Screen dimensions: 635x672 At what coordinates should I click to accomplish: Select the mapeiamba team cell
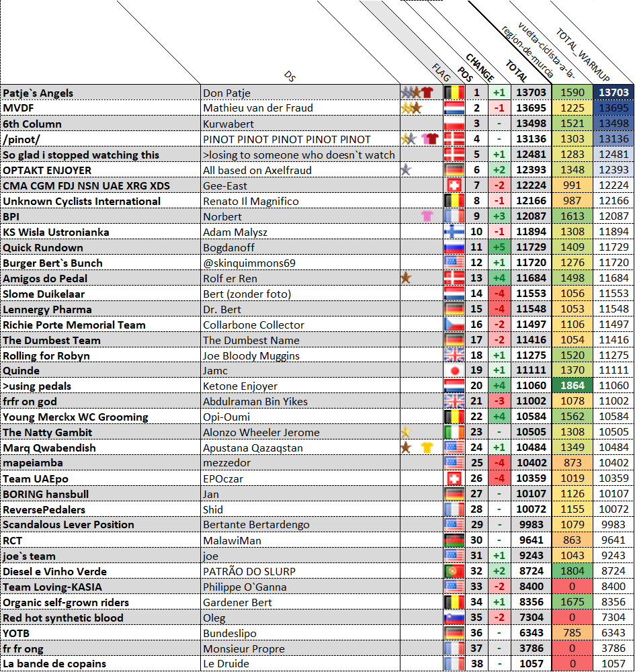pos(100,463)
